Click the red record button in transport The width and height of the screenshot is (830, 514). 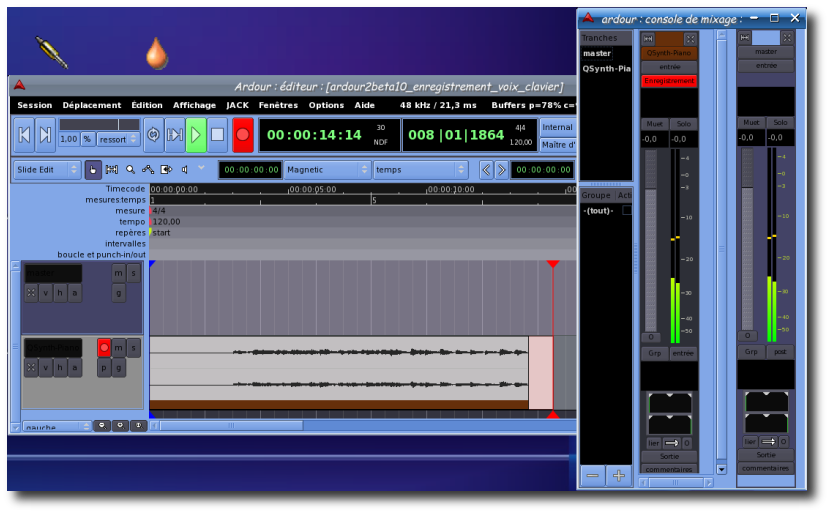[242, 134]
